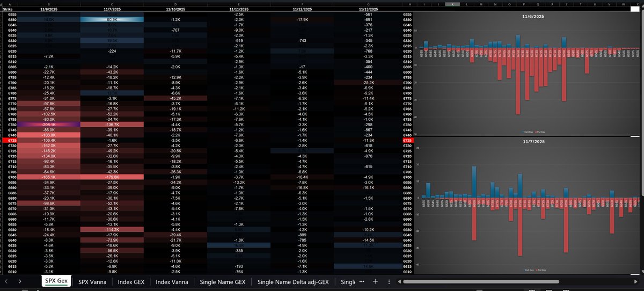Select column G header

click(368, 3)
